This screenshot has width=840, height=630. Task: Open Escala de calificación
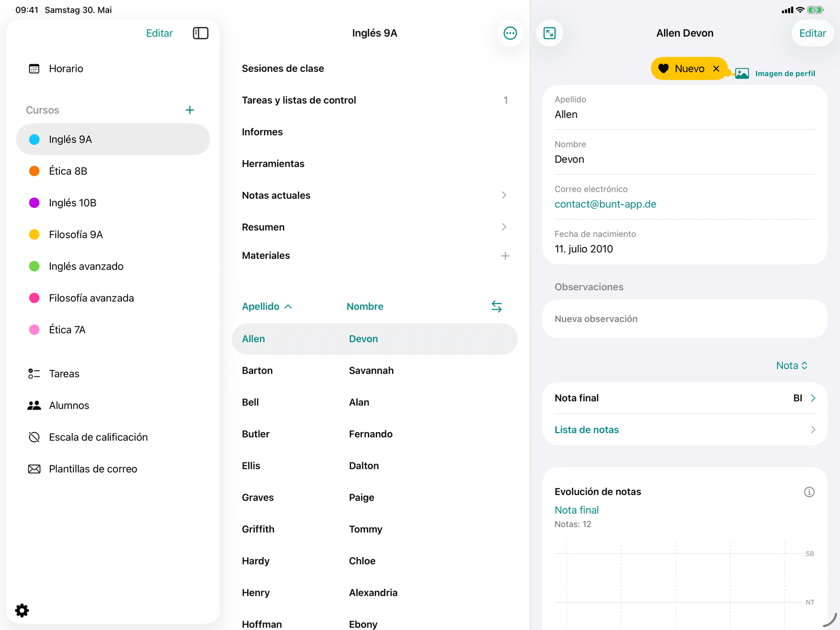(x=113, y=437)
